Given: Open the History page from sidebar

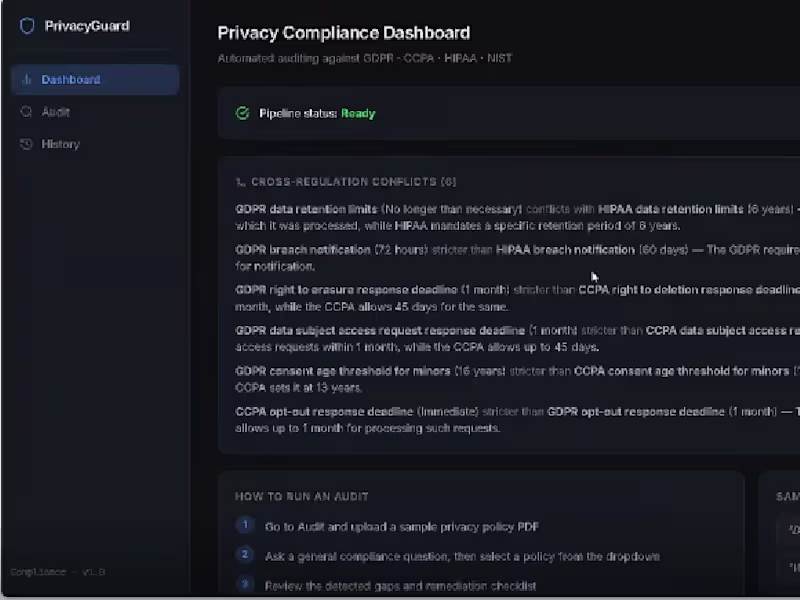Looking at the screenshot, I should click(x=95, y=144).
